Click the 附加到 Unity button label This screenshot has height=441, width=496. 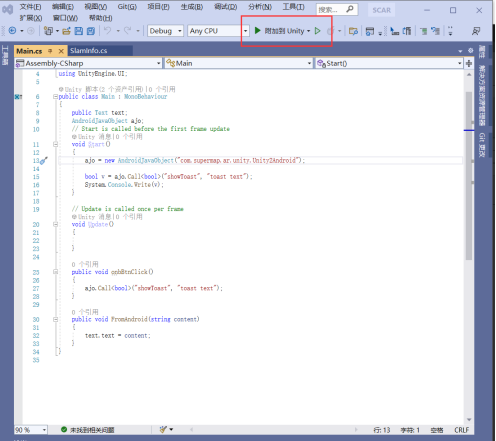click(x=284, y=31)
